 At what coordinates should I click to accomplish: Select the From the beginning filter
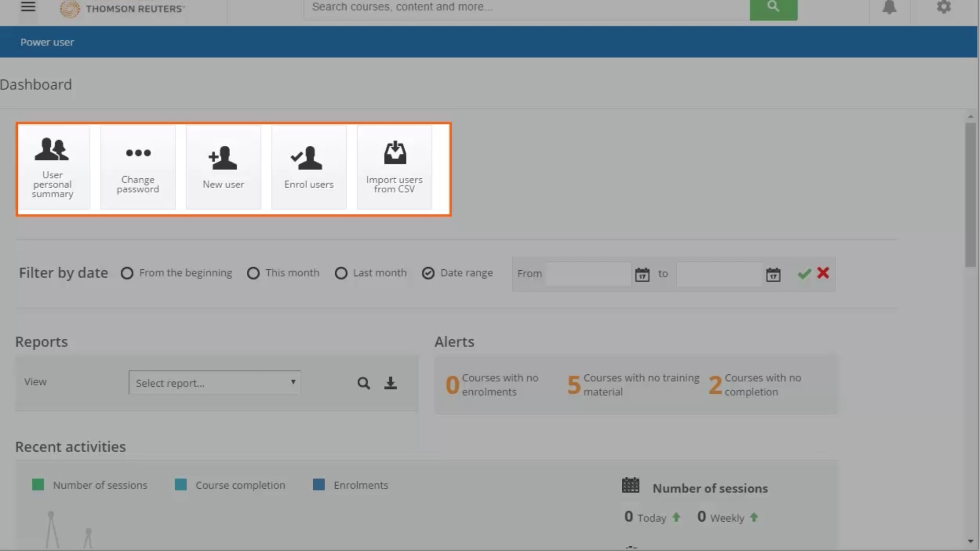click(x=127, y=273)
